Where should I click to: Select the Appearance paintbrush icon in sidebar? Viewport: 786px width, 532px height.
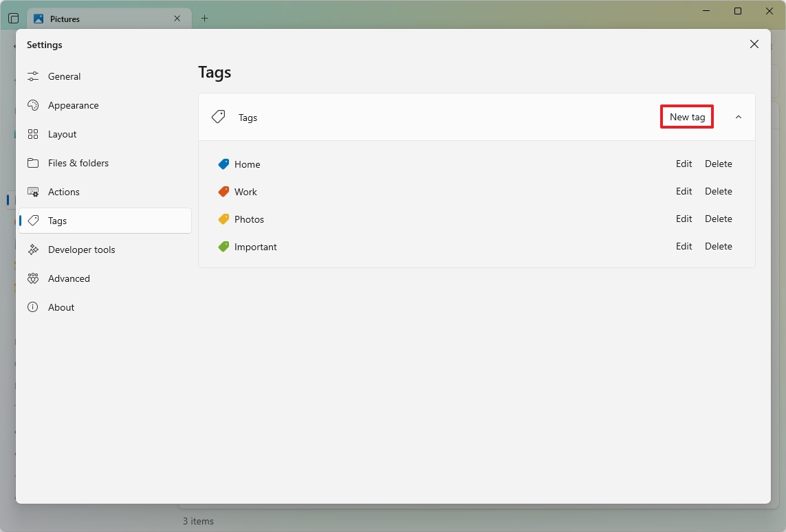(33, 104)
